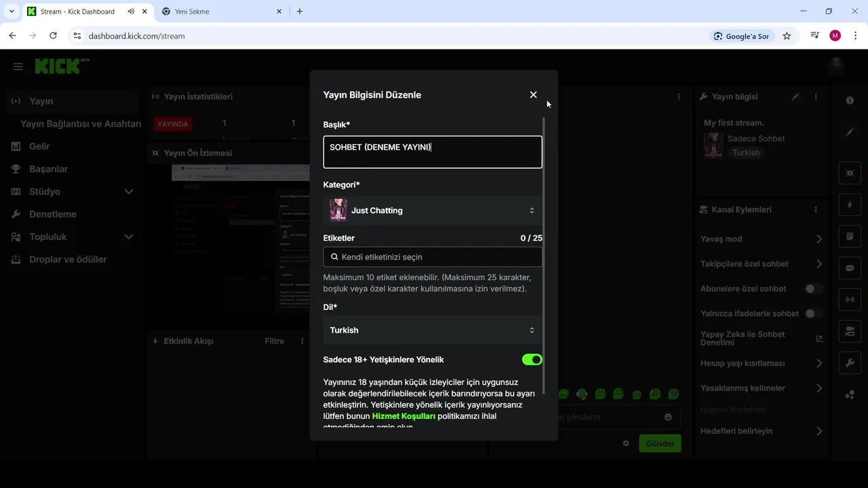Open the Dil Turkish language dropdown
This screenshot has width=868, height=488.
(x=433, y=330)
